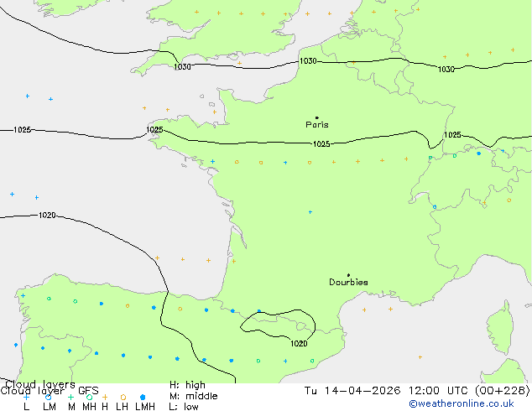Click the 1025 label near the Swiss border
The width and height of the screenshot is (532, 411).
452,135
